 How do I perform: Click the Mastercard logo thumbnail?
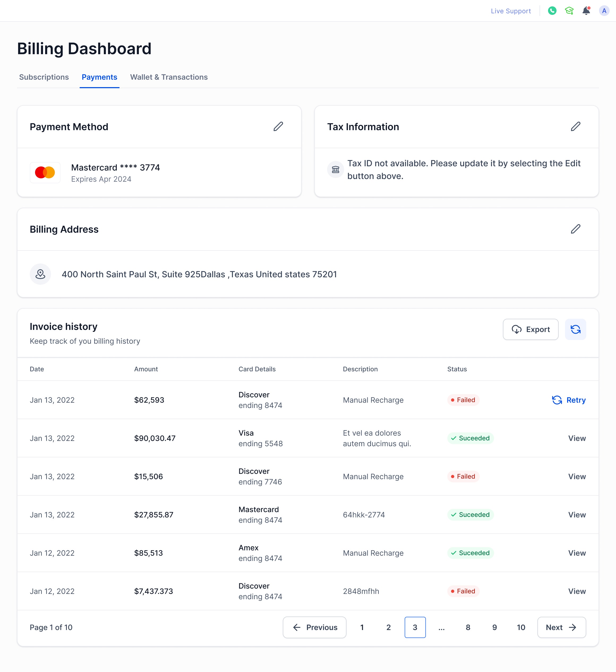[x=45, y=172]
